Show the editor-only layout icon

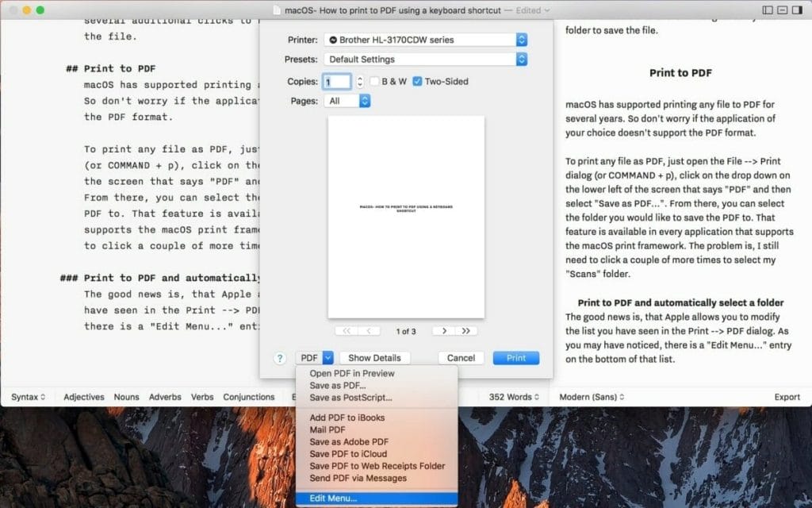[x=768, y=10]
